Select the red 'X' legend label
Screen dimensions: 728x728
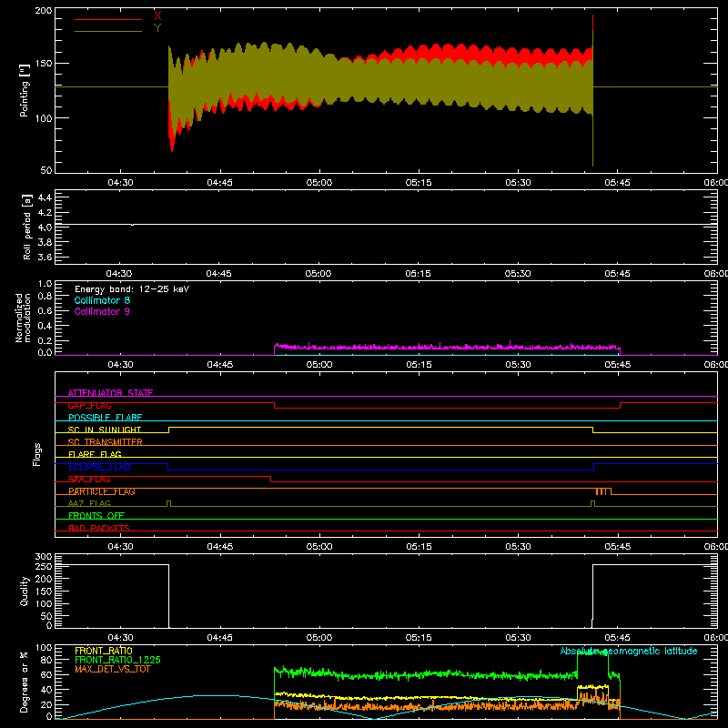point(157,15)
